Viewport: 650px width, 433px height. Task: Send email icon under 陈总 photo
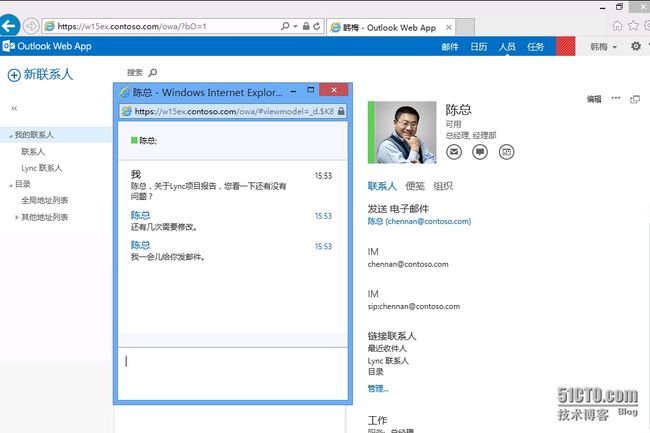(454, 152)
